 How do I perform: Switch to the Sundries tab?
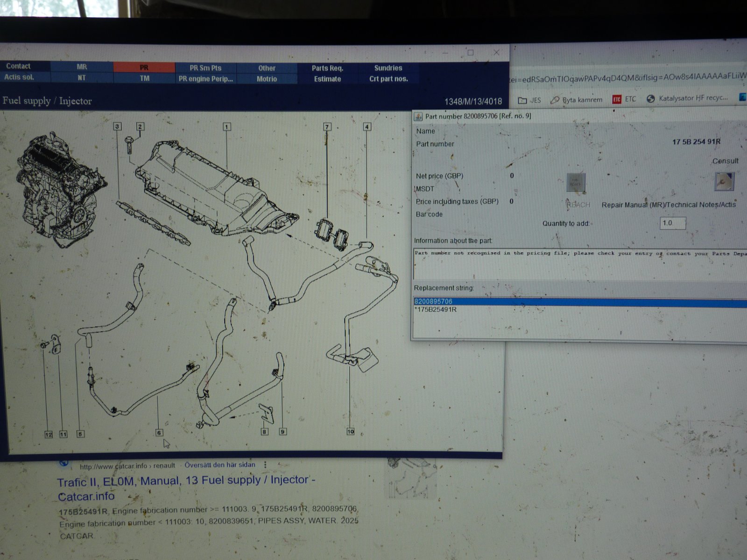coord(388,68)
